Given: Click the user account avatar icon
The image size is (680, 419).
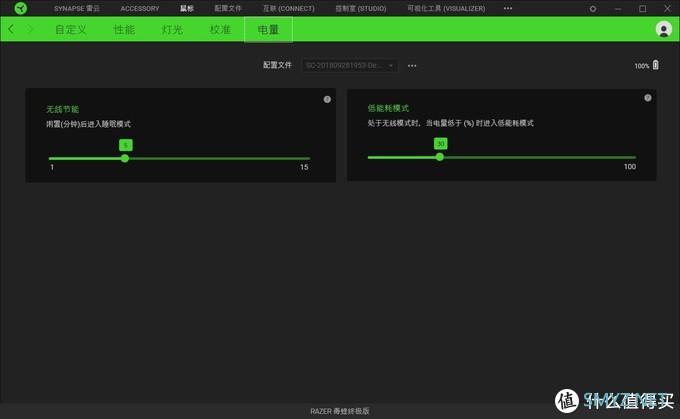Looking at the screenshot, I should tap(663, 30).
